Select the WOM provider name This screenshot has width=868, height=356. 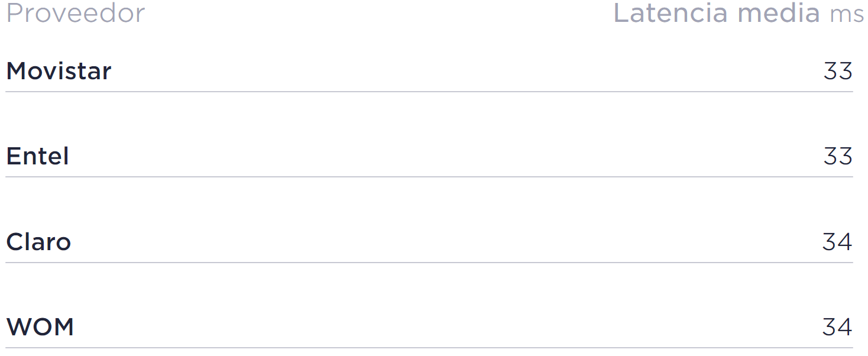pyautogui.click(x=40, y=327)
